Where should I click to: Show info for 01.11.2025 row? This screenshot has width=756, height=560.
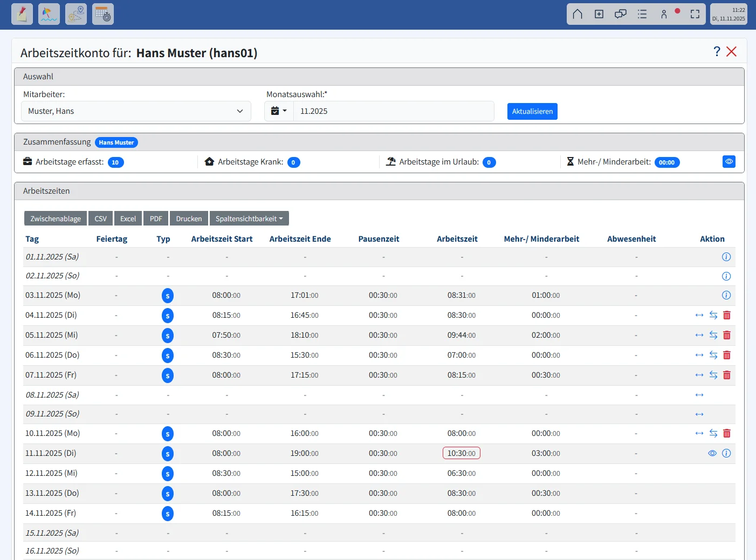(726, 257)
